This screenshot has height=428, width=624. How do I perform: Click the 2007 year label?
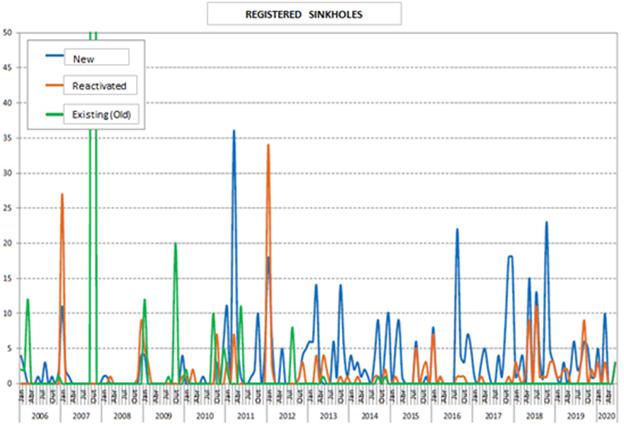[x=81, y=416]
